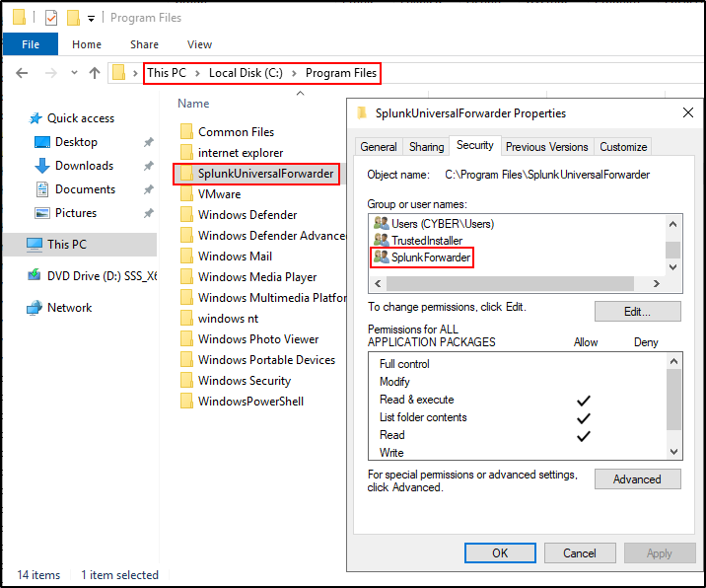Image resolution: width=706 pixels, height=588 pixels.
Task: Switch to the Share ribbon tab
Action: [x=144, y=44]
